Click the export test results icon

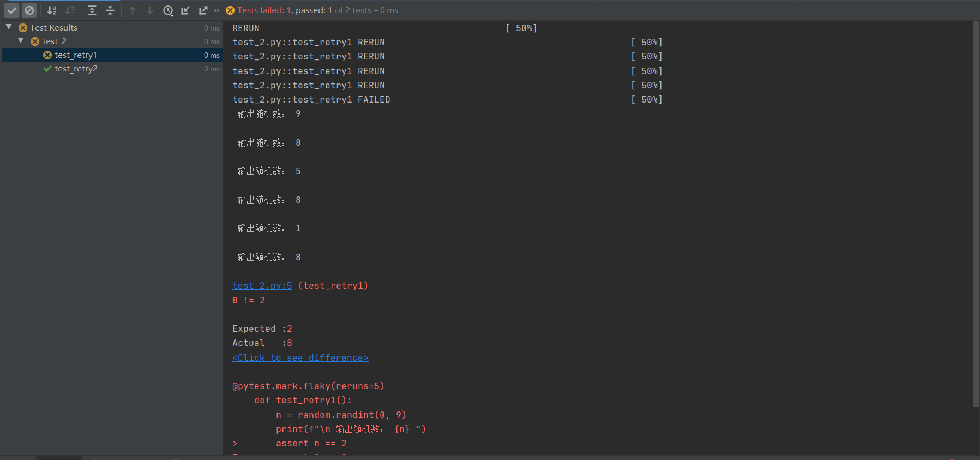203,10
